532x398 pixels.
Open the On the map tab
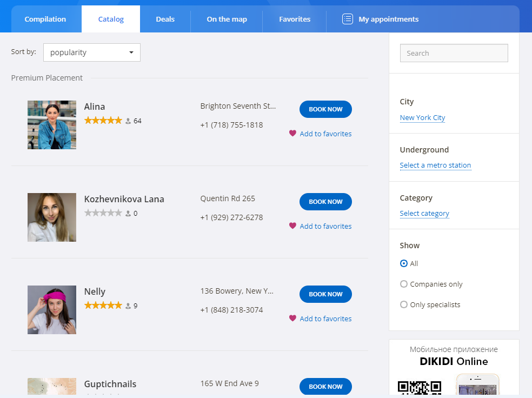[x=227, y=19]
